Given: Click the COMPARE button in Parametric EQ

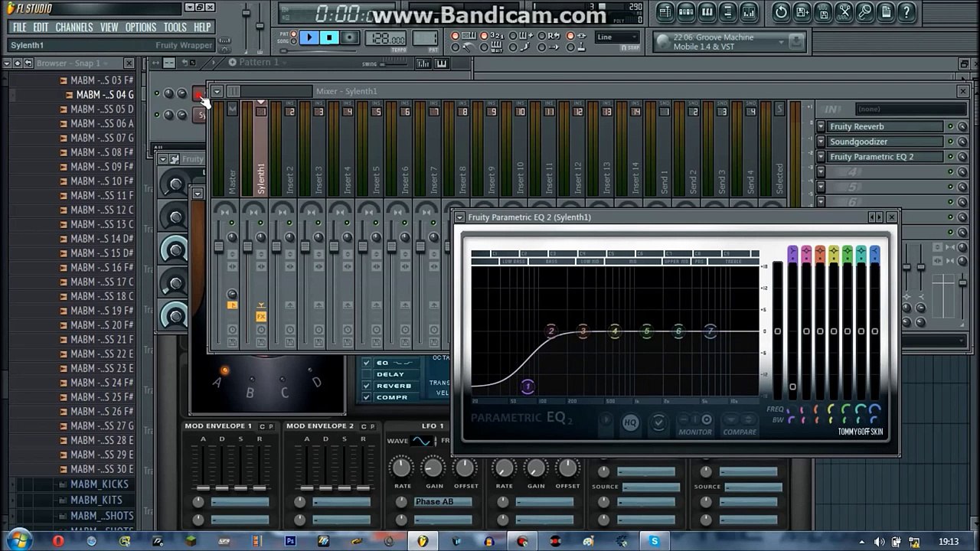Looking at the screenshot, I should point(740,432).
